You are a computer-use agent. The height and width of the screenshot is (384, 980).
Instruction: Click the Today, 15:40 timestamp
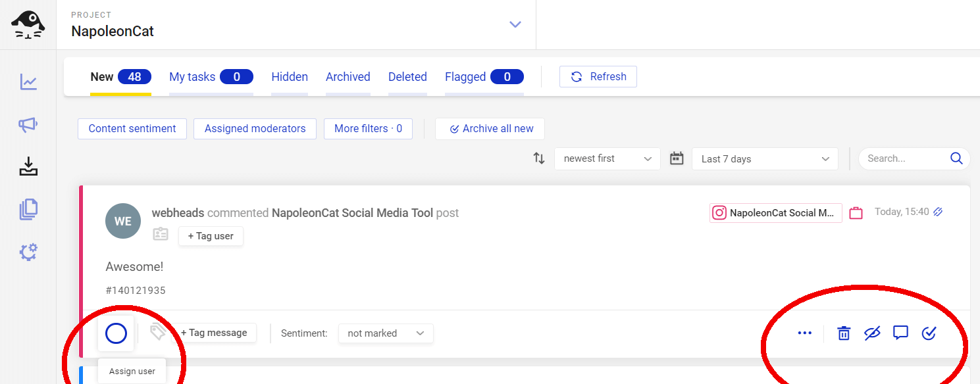pyautogui.click(x=902, y=212)
